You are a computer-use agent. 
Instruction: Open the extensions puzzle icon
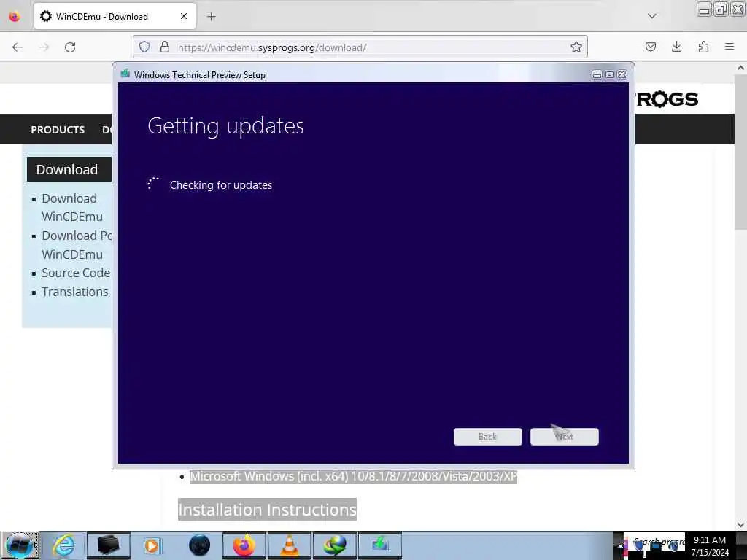(703, 47)
